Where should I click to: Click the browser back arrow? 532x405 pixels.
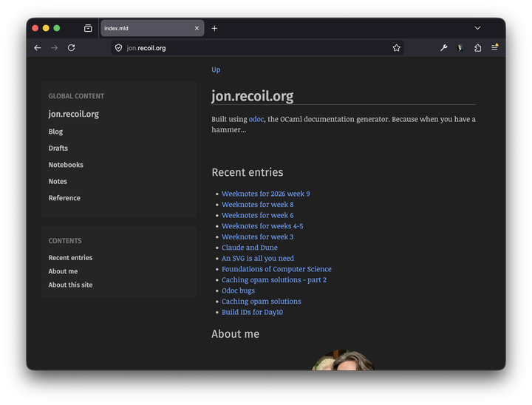point(38,48)
